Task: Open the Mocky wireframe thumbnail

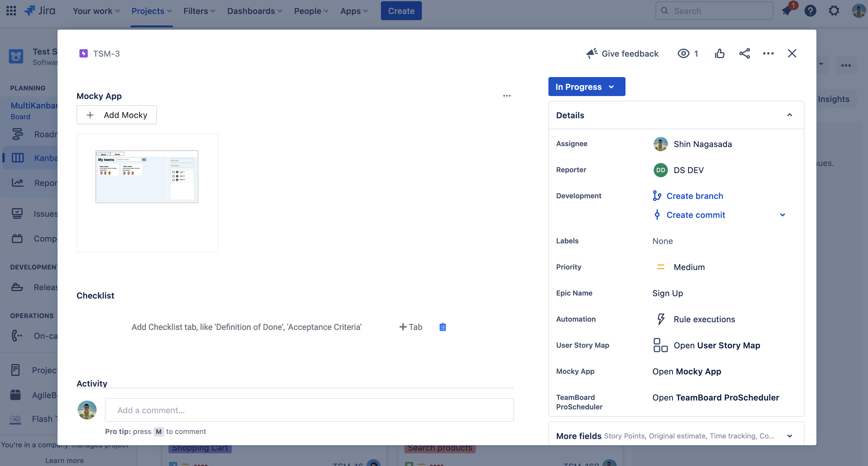Action: 147,177
